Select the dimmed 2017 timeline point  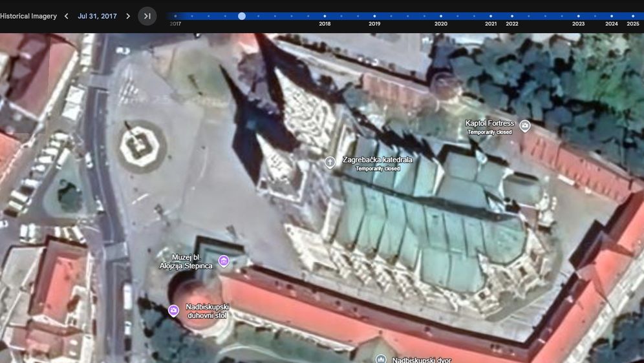(x=175, y=16)
